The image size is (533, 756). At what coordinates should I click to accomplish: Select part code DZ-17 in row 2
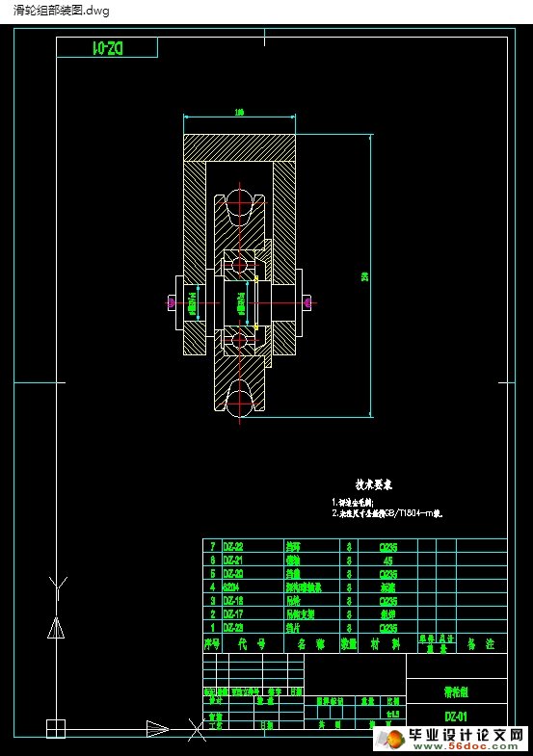[x=233, y=614]
